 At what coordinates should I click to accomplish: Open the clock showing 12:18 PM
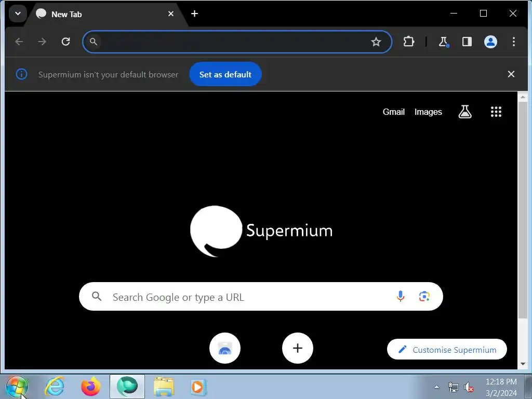click(x=501, y=387)
